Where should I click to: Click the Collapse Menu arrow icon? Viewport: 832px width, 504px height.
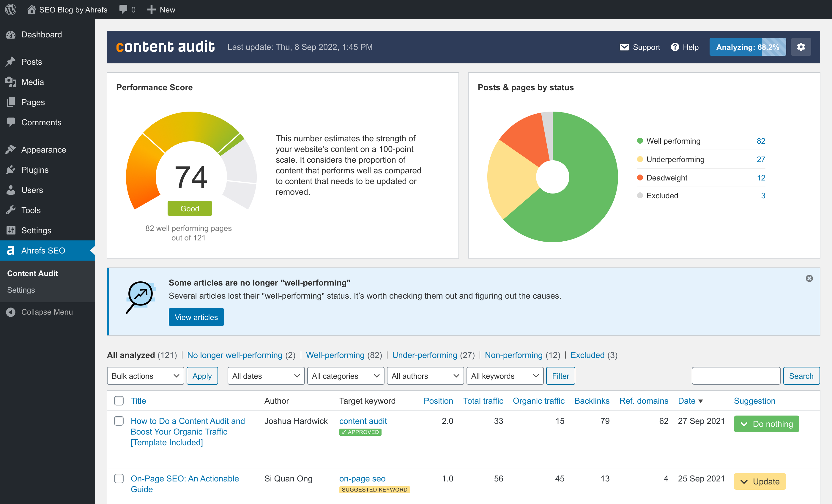coord(11,312)
